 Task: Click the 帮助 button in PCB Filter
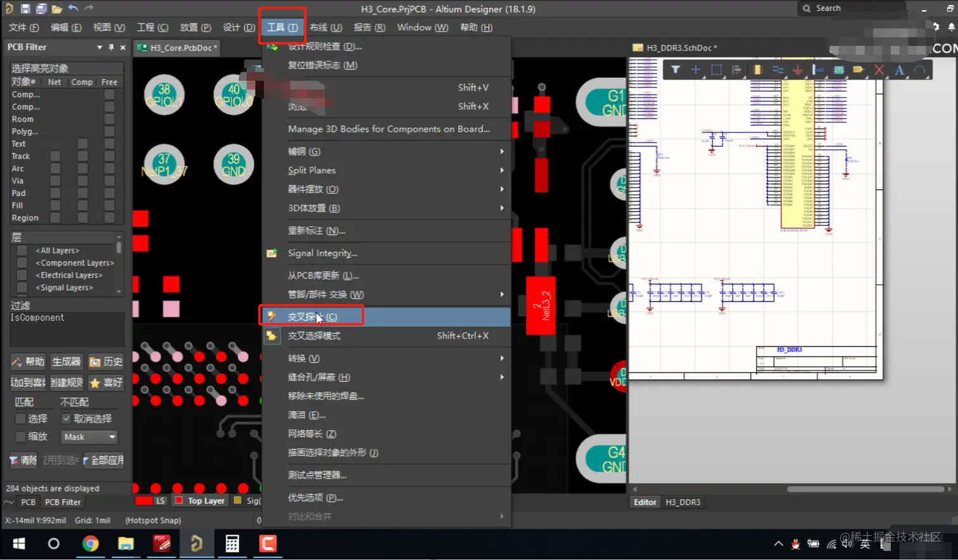pyautogui.click(x=28, y=362)
